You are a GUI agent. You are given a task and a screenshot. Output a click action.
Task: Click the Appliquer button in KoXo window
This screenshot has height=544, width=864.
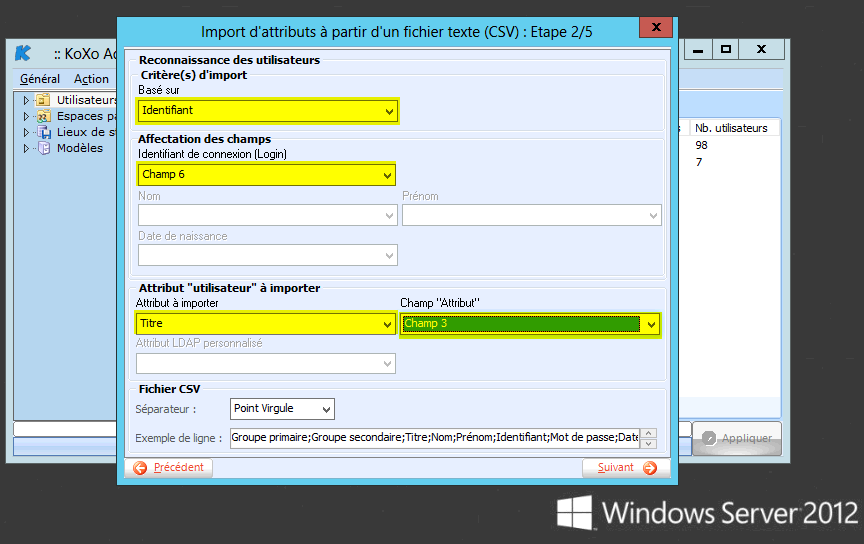coord(737,438)
